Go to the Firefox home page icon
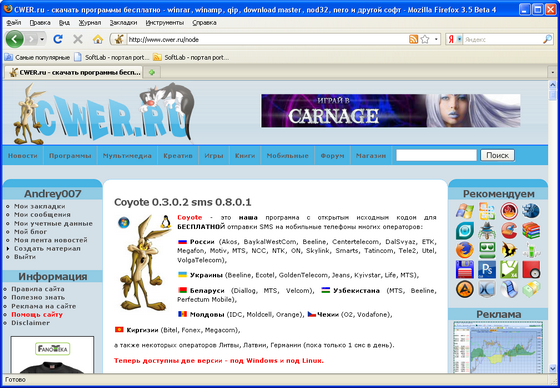Viewport: 560px width, 388px height. 98,39
